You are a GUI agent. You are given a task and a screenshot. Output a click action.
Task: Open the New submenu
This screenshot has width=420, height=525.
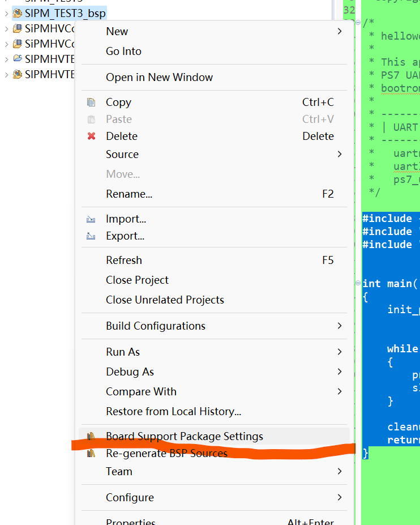(214, 31)
